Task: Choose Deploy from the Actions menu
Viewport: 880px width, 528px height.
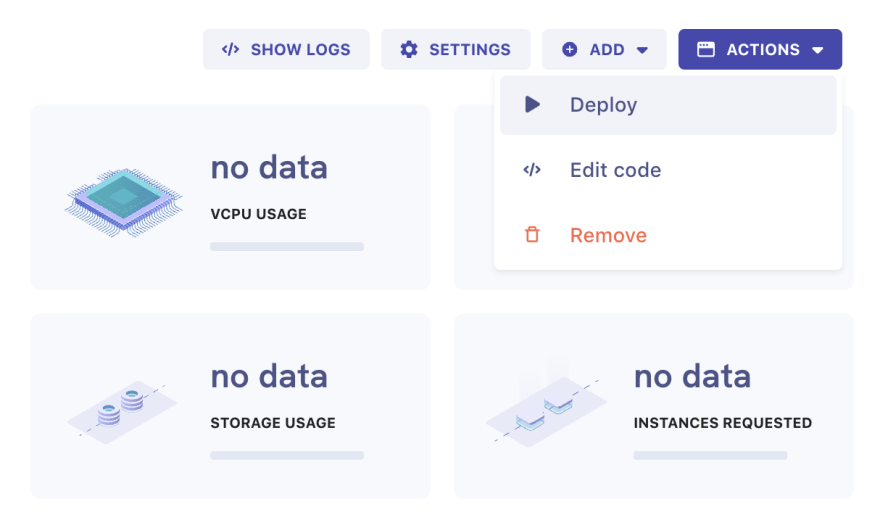Action: click(668, 105)
